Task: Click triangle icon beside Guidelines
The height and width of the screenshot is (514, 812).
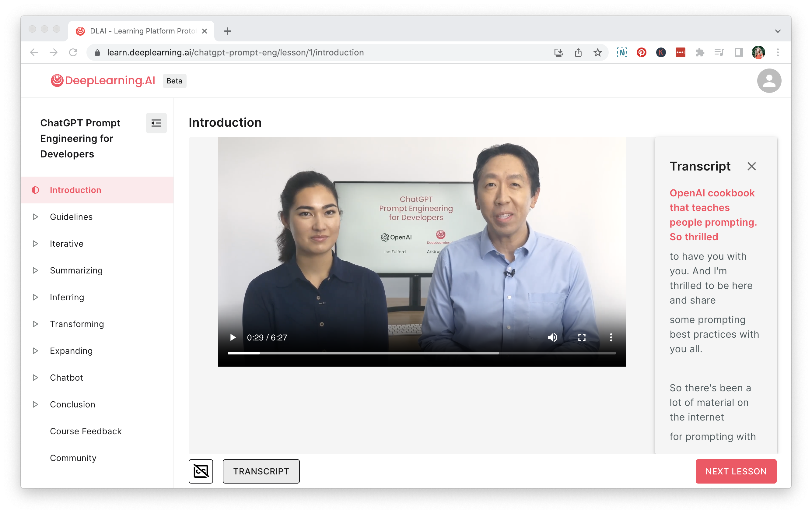Action: [x=35, y=217]
